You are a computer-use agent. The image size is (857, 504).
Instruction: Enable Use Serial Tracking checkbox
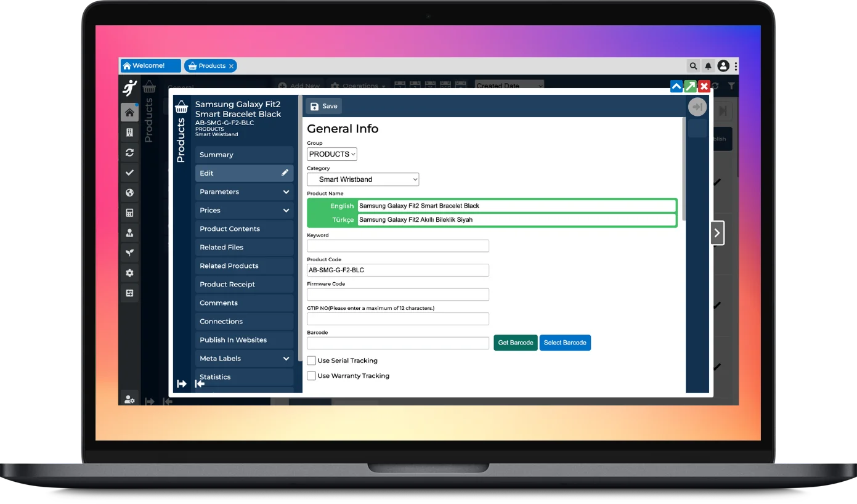click(312, 360)
